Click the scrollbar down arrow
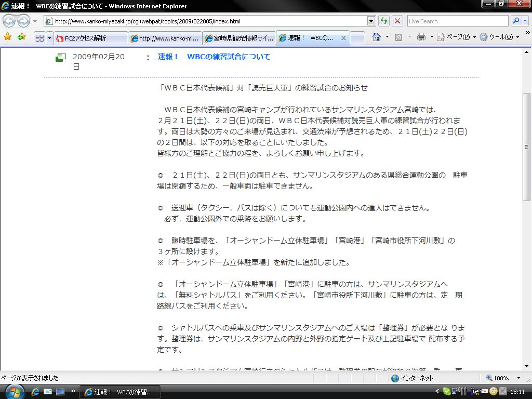 pyautogui.click(x=527, y=366)
